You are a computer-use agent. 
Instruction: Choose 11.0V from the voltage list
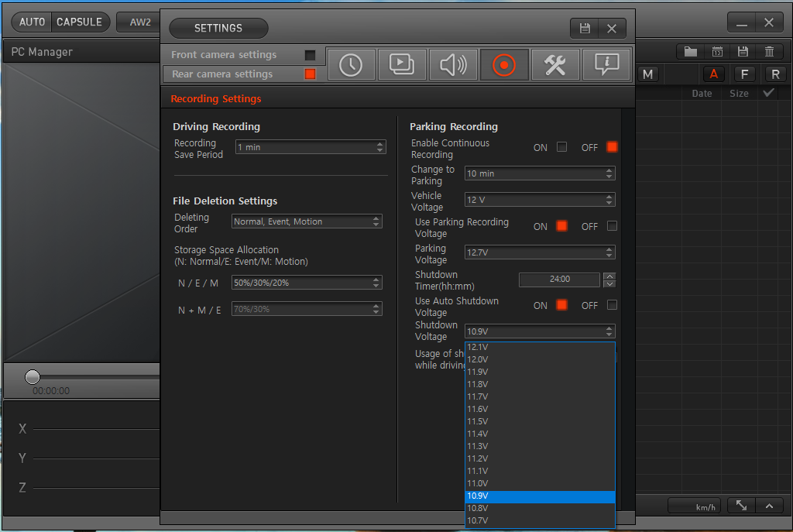coord(540,483)
